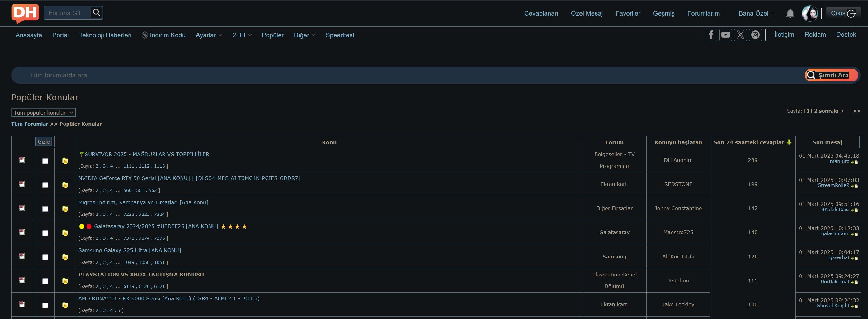Expand the Bana Özel dropdown
Image resolution: width=868 pixels, height=319 pixels.
tap(756, 13)
